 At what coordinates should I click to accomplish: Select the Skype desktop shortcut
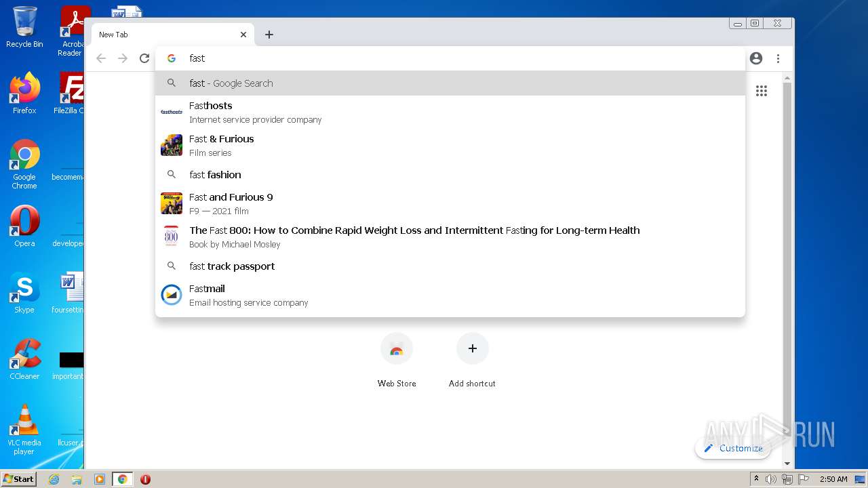point(24,292)
